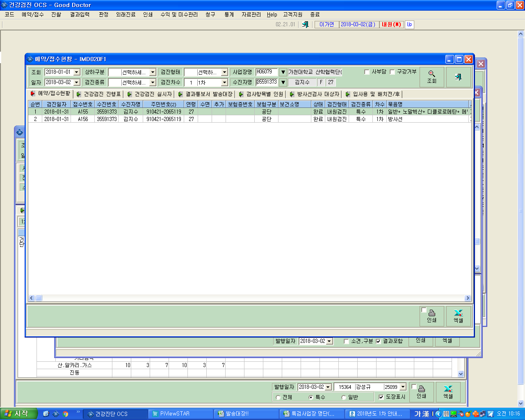The width and height of the screenshot is (525, 420).
Task: Open the 검진차수 dropdown
Action: (x=224, y=82)
